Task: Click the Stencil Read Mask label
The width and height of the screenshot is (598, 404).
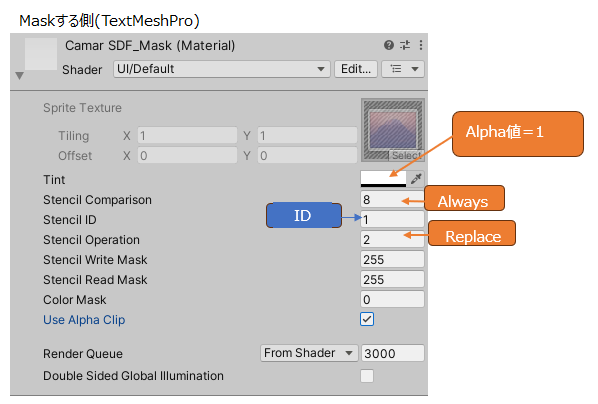Action: coord(95,280)
